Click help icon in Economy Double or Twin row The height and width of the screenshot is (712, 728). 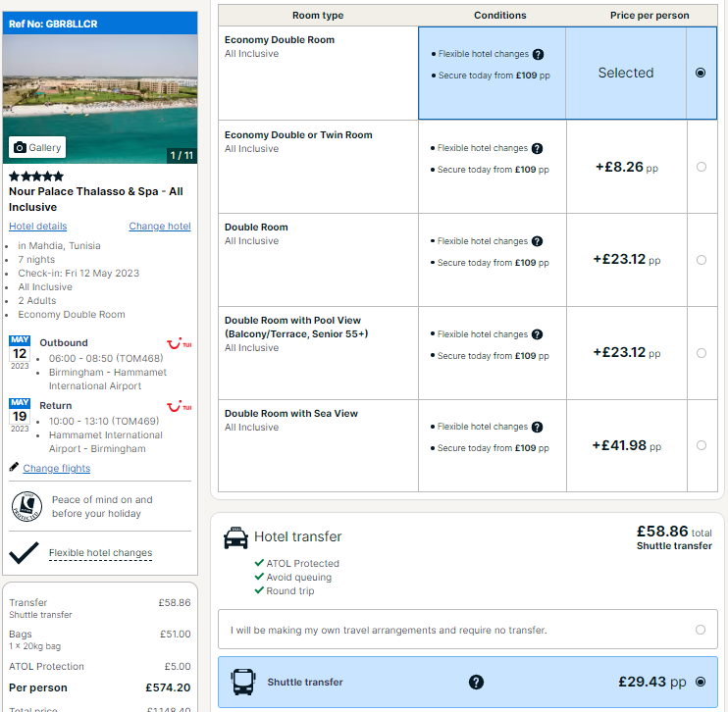click(x=537, y=148)
